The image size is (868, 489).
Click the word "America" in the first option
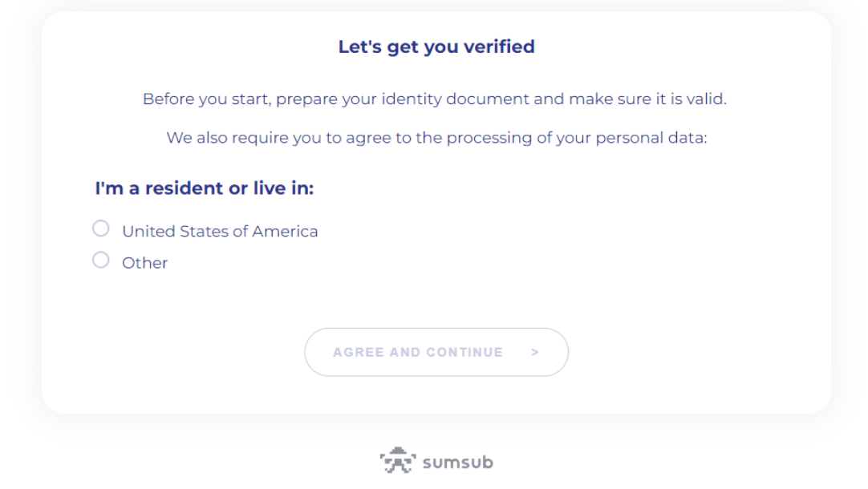(285, 232)
